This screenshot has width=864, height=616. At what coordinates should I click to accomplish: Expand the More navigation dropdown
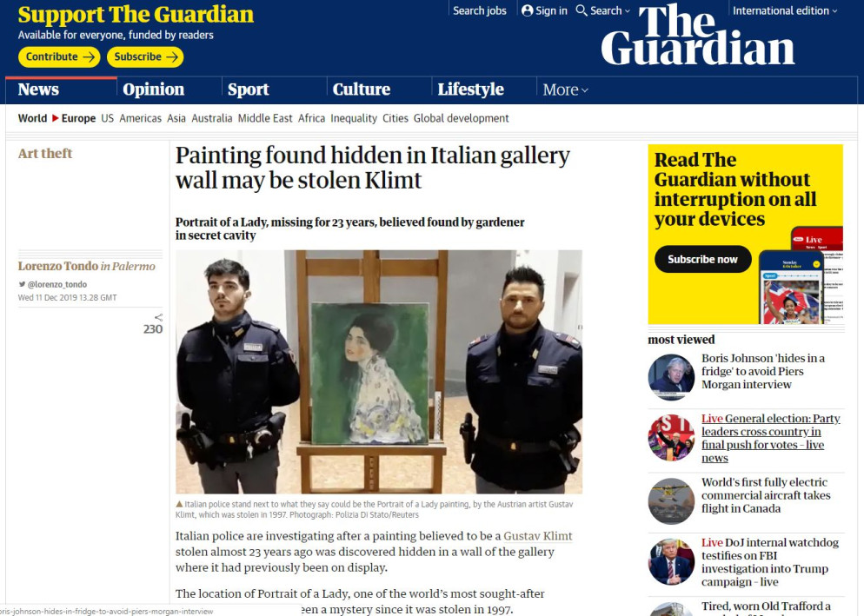[x=565, y=89]
